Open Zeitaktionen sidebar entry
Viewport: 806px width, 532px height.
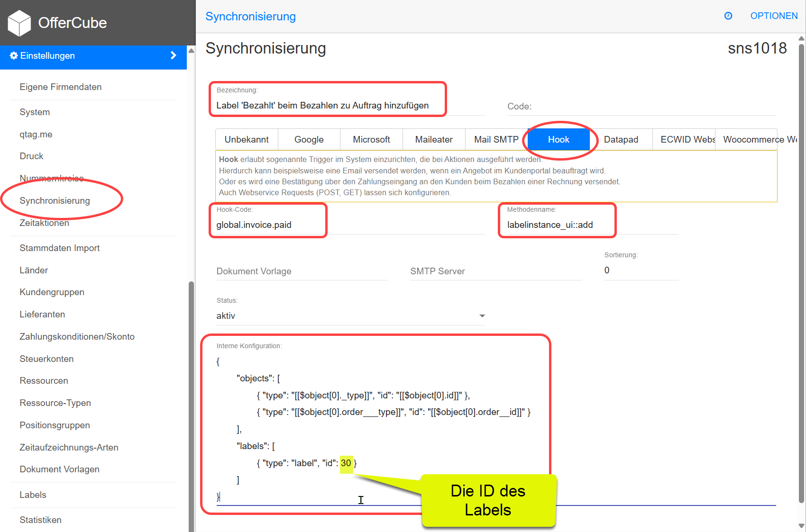pyautogui.click(x=44, y=223)
